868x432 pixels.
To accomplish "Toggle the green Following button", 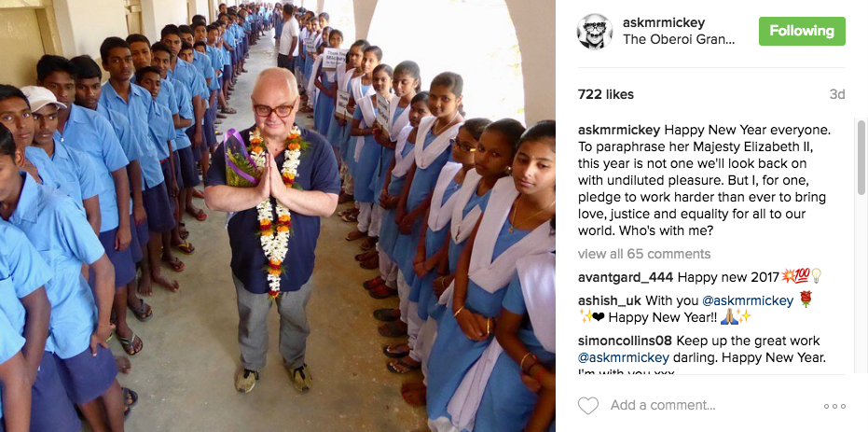I will click(x=802, y=31).
